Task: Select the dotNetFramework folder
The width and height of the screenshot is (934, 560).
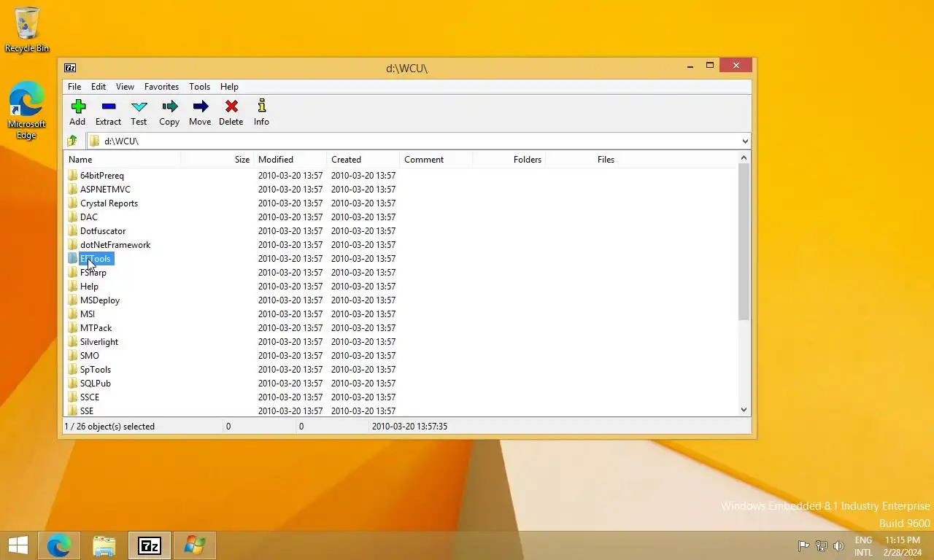Action: click(x=115, y=245)
